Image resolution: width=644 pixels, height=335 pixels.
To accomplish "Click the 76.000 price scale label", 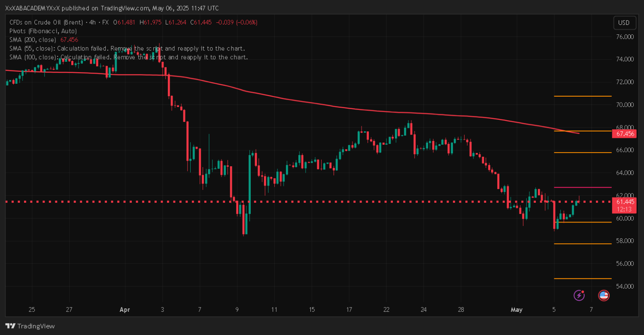I will [x=625, y=37].
